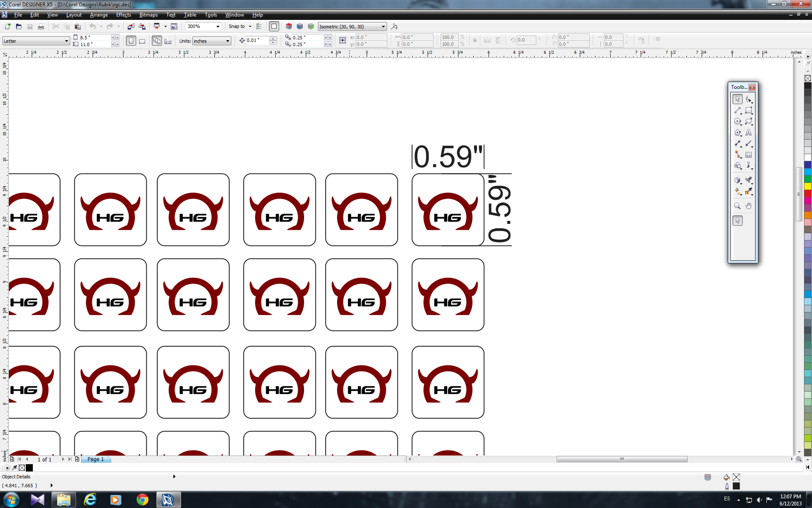Click the Eyedropper tool icon
812x508 pixels.
coord(748,191)
